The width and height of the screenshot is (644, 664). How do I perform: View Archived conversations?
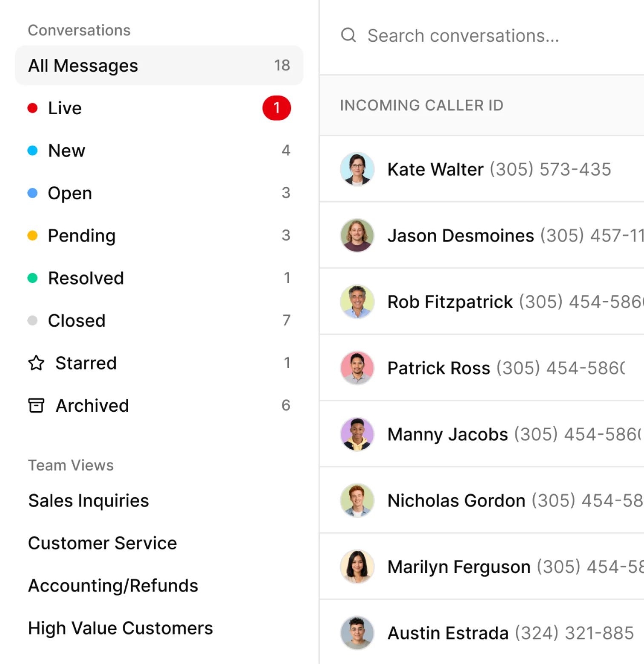click(159, 405)
